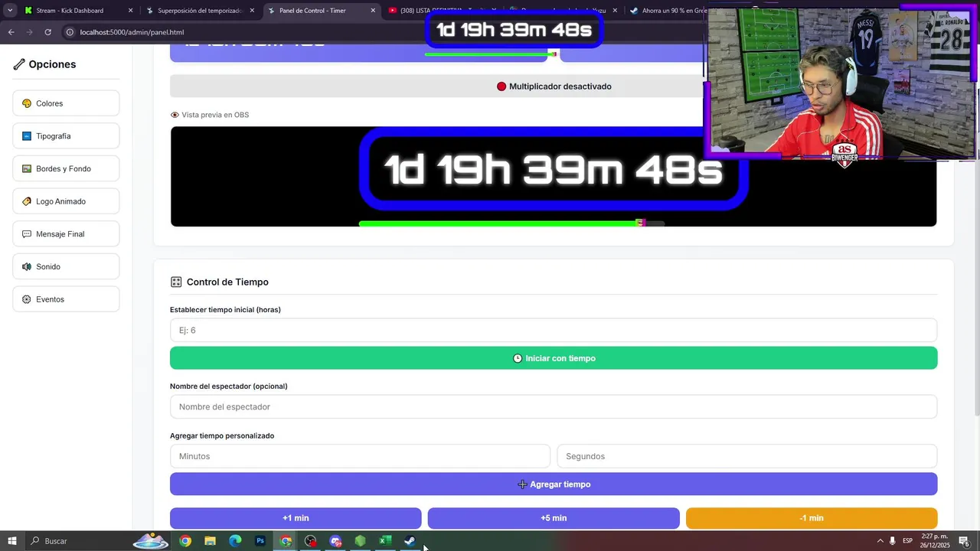Close the Superposición del temporizador tab

(252, 11)
